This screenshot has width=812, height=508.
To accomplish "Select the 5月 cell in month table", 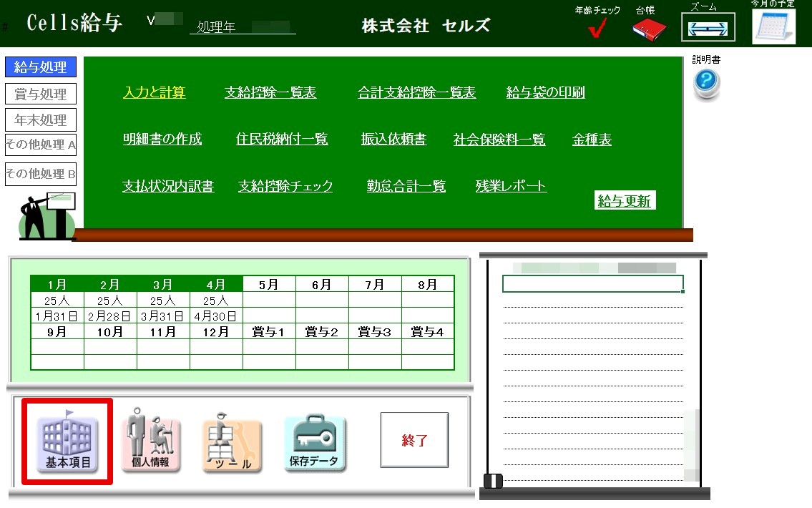I will pyautogui.click(x=269, y=284).
